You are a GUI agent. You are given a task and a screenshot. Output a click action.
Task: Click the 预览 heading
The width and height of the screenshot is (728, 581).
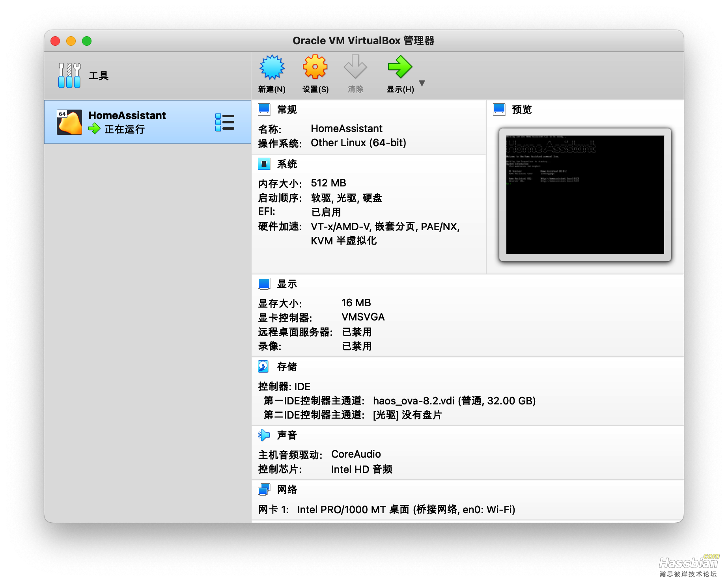522,110
